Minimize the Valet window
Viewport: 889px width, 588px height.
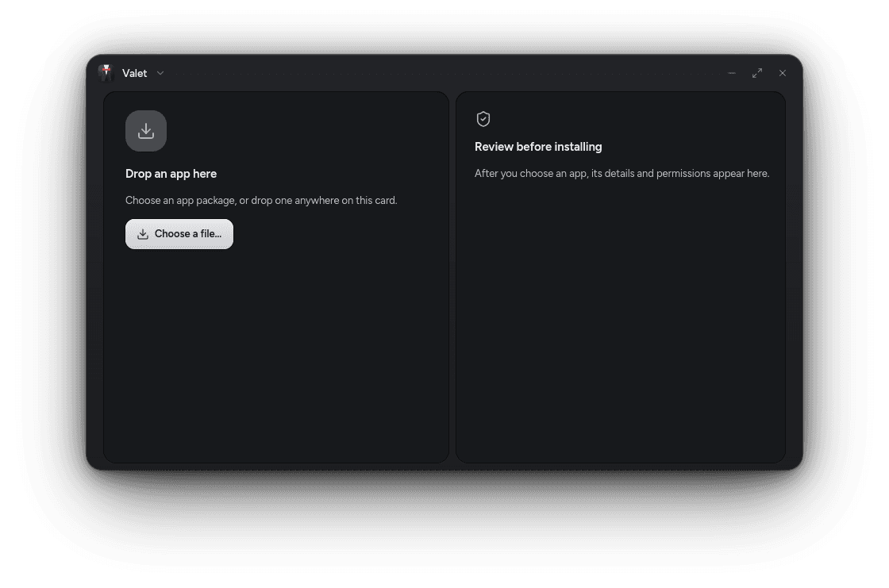[x=732, y=73]
